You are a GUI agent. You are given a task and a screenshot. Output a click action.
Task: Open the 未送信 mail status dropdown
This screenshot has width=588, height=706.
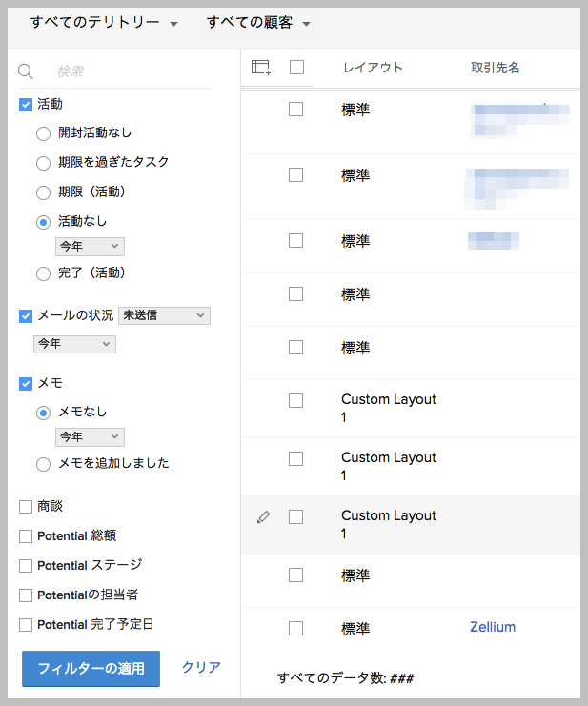pyautogui.click(x=164, y=315)
